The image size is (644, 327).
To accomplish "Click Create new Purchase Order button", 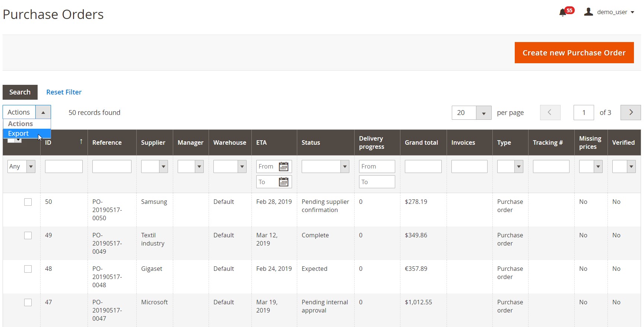I will (574, 53).
